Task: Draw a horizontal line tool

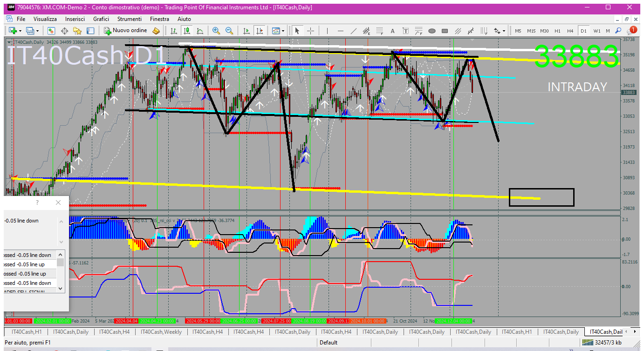Action: (x=341, y=31)
